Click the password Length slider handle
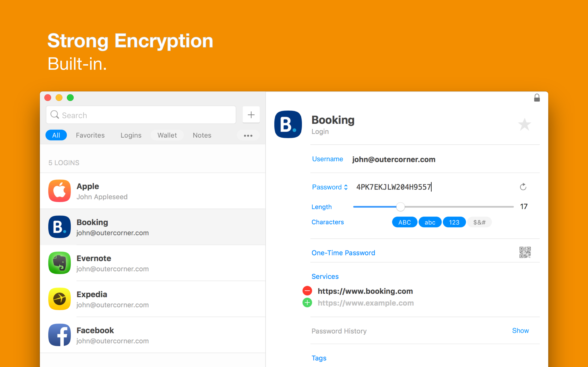588x367 pixels. tap(400, 207)
